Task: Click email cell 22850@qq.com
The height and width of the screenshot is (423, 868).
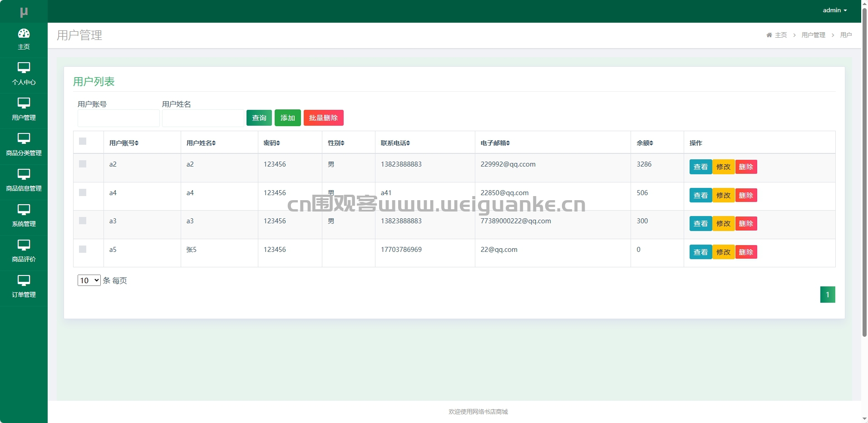Action: click(x=504, y=193)
